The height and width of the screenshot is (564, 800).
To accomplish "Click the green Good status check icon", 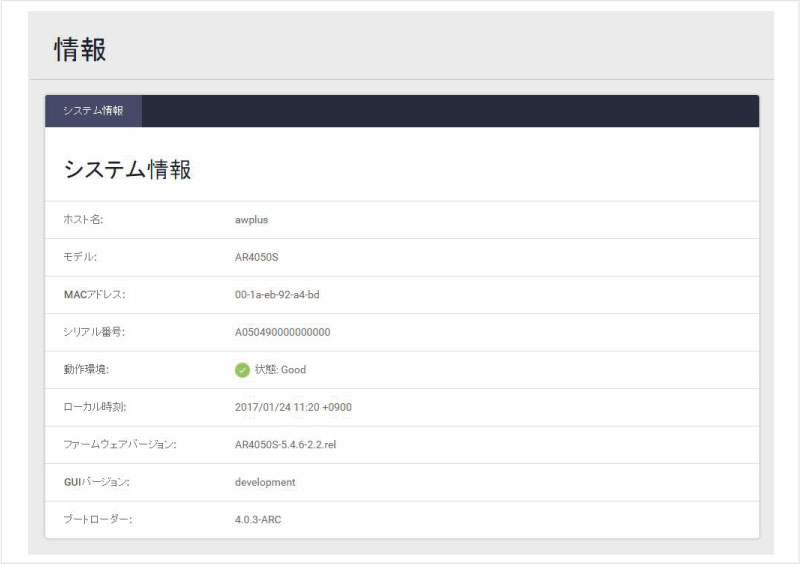I will point(242,370).
